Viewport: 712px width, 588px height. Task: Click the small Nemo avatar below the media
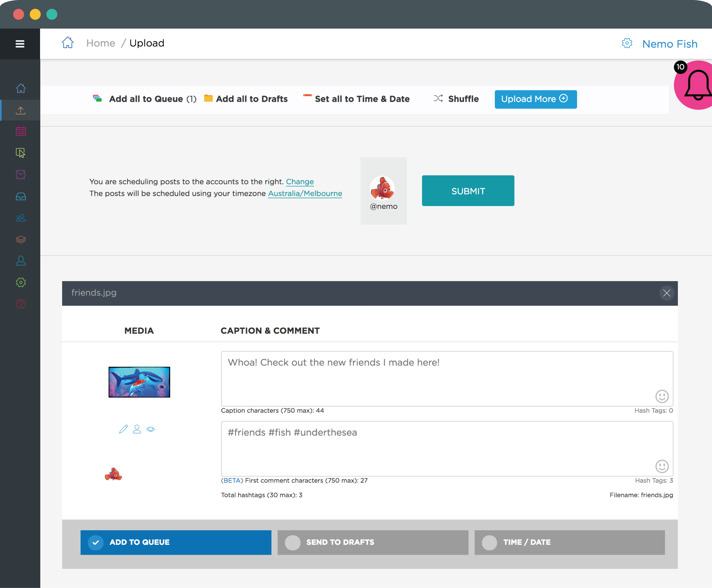click(113, 474)
